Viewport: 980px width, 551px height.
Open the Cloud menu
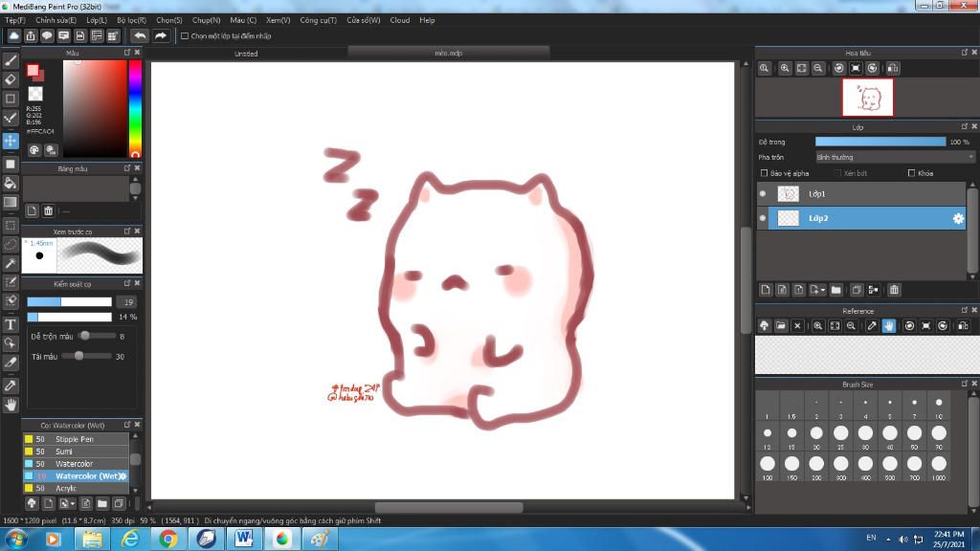point(399,20)
